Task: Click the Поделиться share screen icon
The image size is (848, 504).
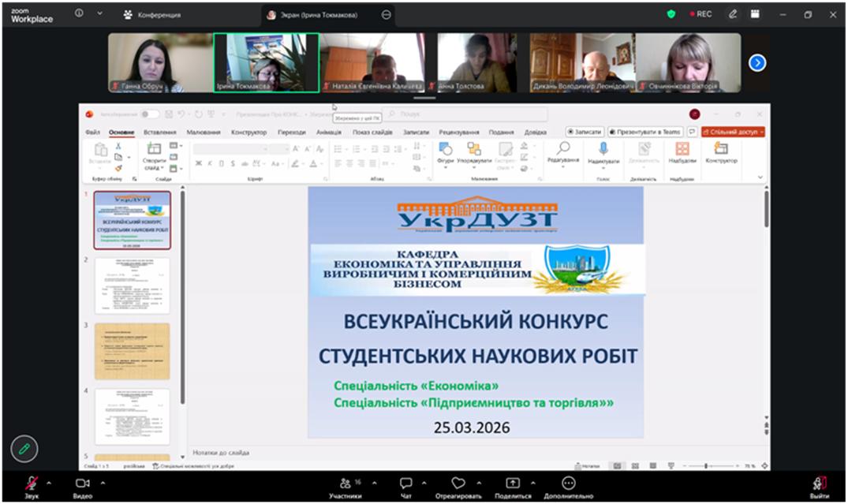Action: click(x=513, y=483)
